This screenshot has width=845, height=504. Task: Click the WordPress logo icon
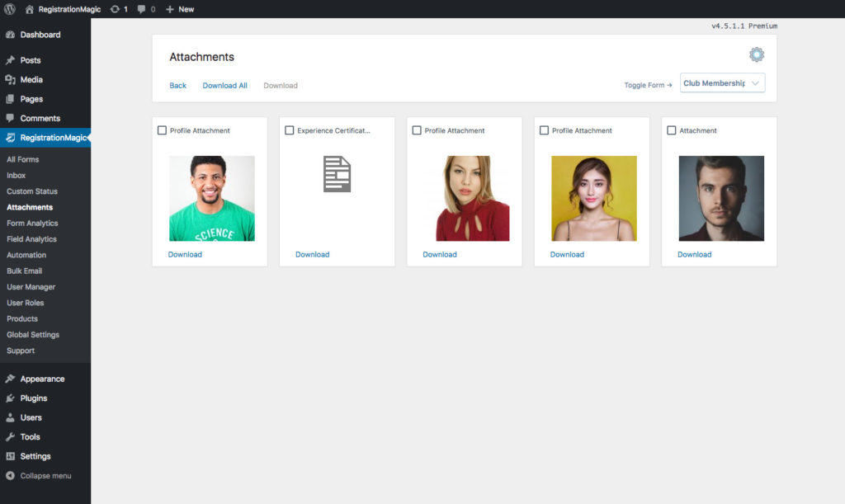(x=10, y=9)
